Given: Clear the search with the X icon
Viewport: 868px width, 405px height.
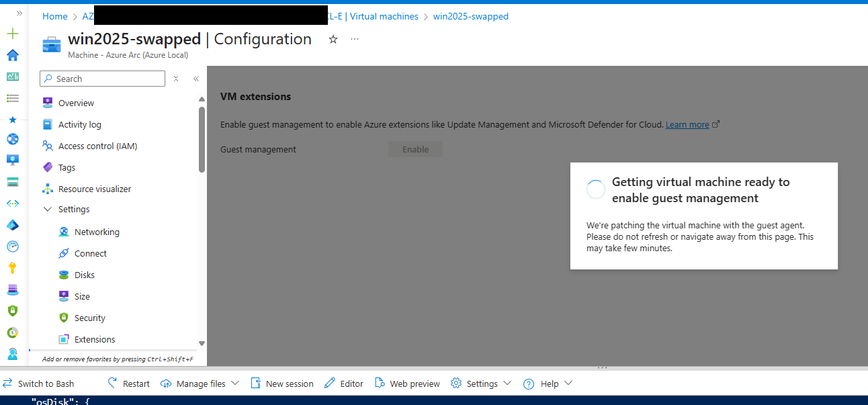Looking at the screenshot, I should (x=176, y=79).
